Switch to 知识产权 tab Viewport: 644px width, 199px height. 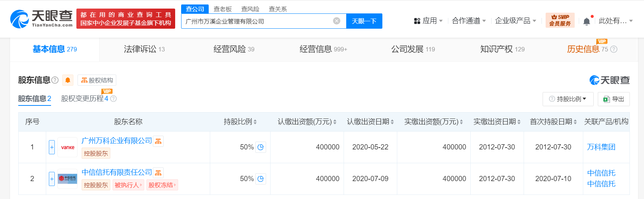pyautogui.click(x=502, y=49)
